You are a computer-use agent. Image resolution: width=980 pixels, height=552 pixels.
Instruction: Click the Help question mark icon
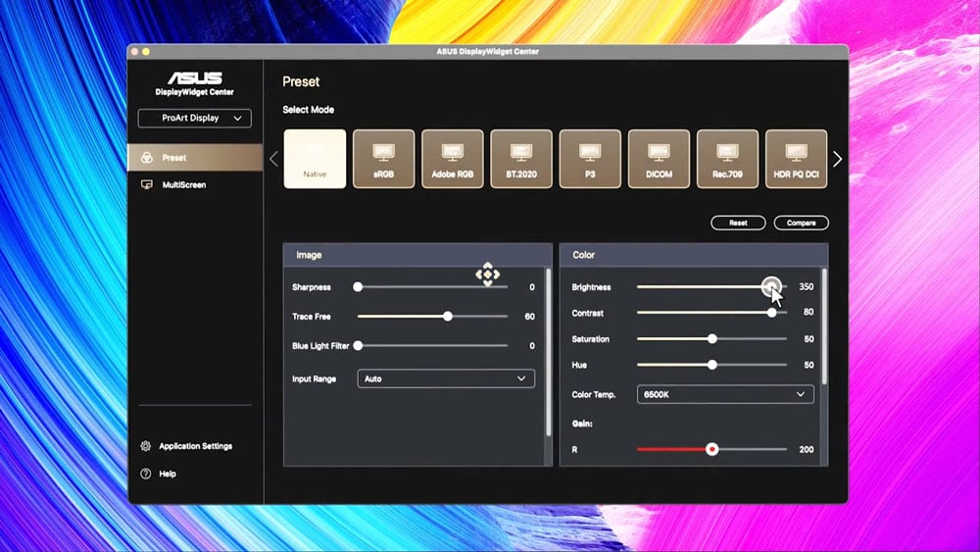(146, 474)
